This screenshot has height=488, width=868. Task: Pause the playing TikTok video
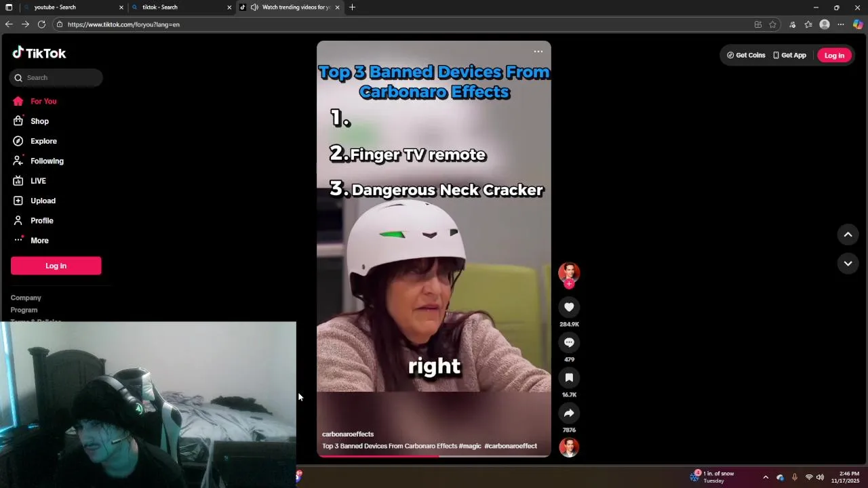point(434,249)
